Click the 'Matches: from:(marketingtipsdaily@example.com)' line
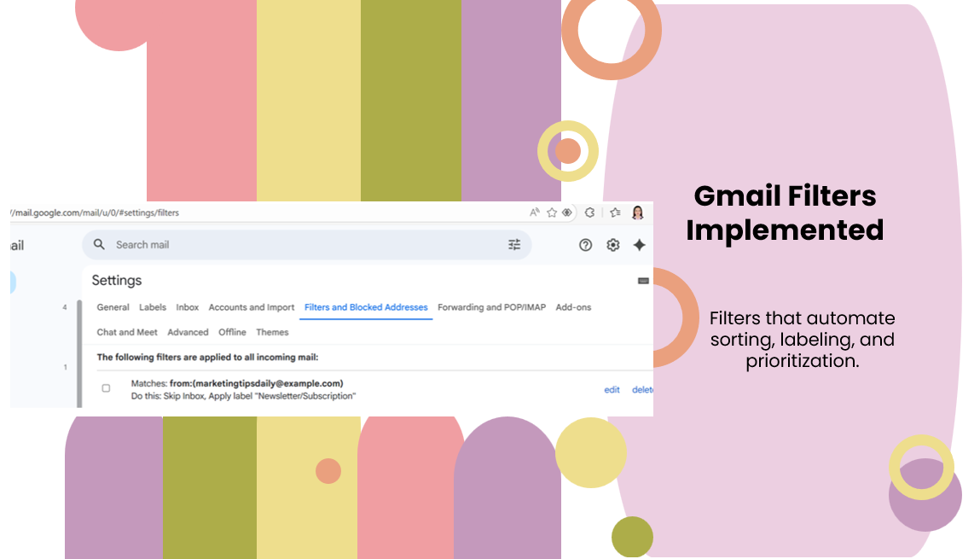This screenshot has width=980, height=559. [237, 383]
